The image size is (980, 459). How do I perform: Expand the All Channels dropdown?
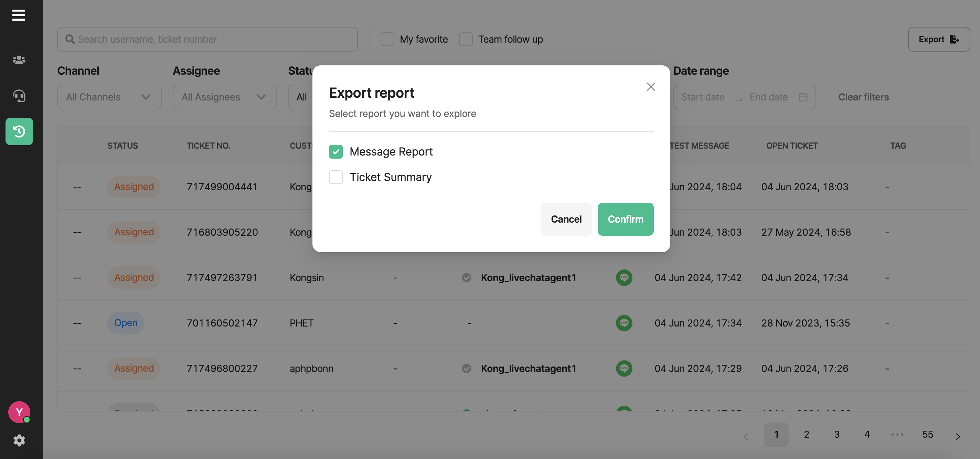109,97
